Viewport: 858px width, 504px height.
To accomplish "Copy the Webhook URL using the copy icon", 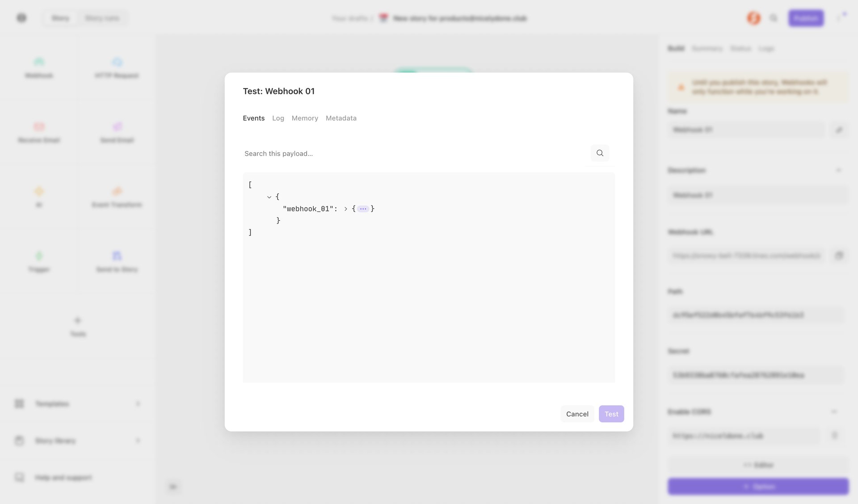I will click(x=840, y=255).
